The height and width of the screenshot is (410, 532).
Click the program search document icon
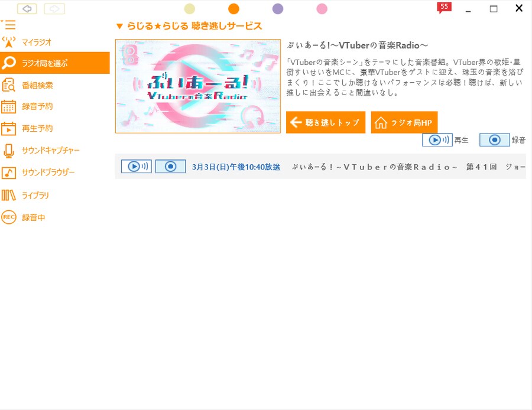[9, 85]
